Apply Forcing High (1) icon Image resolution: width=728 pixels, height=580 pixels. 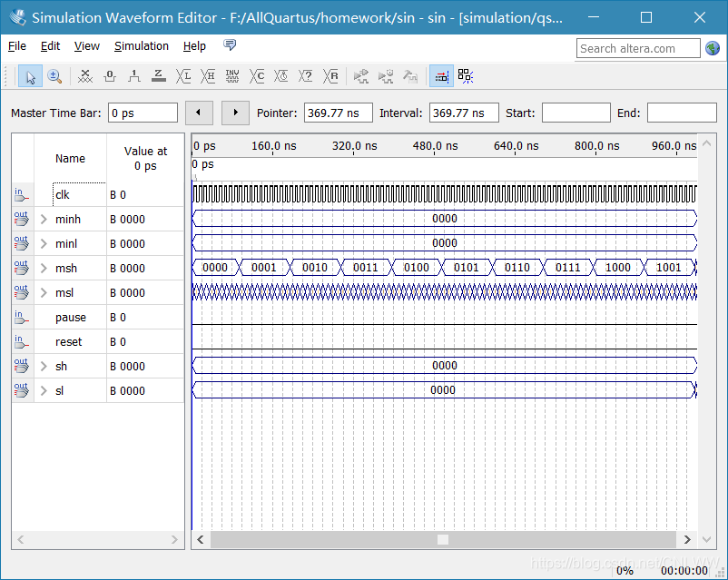[x=134, y=76]
